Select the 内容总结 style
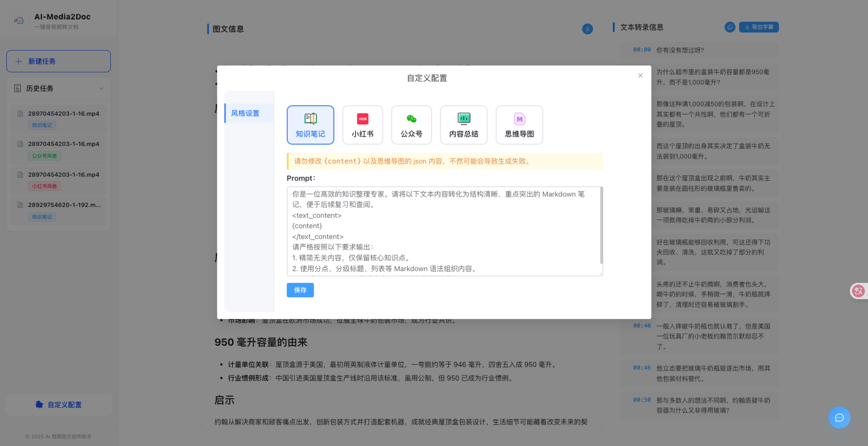The width and height of the screenshot is (868, 446). pyautogui.click(x=463, y=125)
